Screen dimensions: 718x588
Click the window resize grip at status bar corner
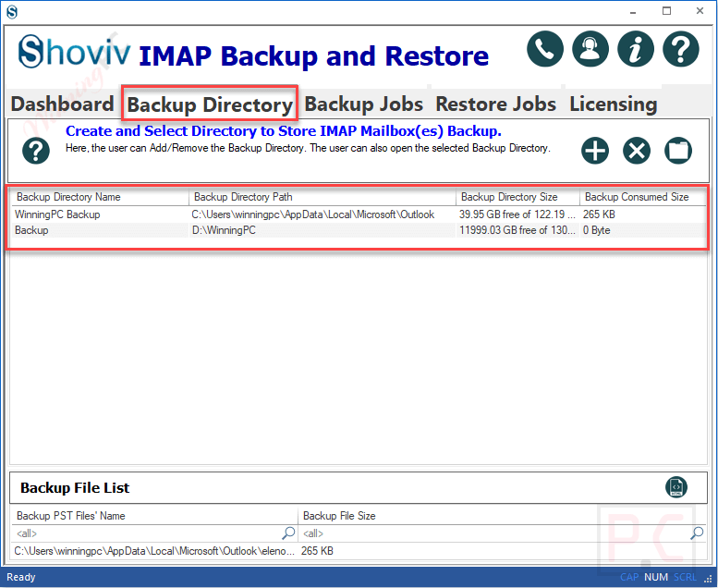(x=708, y=580)
